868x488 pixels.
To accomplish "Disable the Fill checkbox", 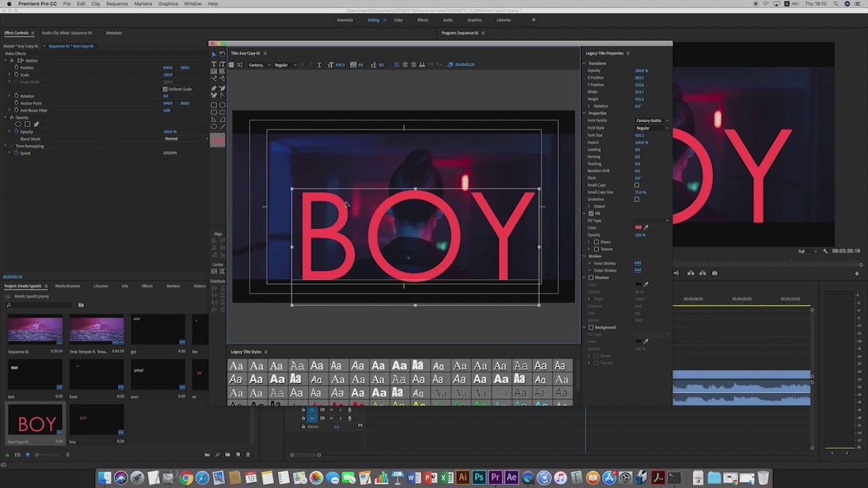I will [x=591, y=213].
